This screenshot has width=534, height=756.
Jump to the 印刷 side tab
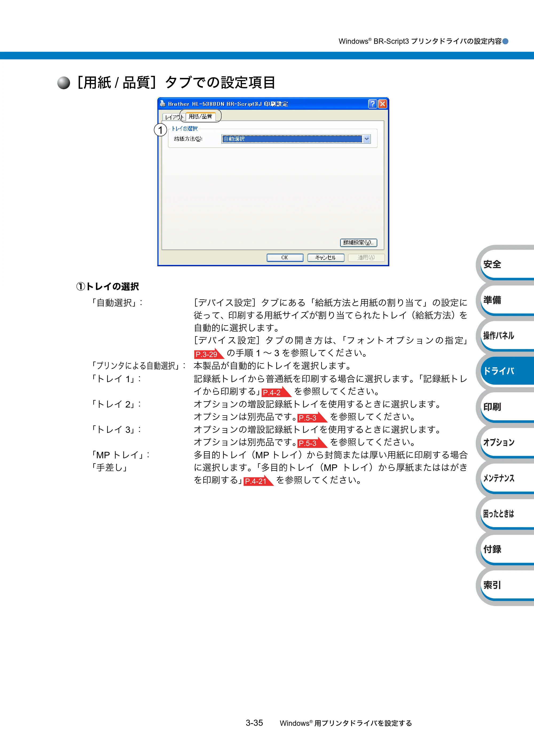(507, 407)
